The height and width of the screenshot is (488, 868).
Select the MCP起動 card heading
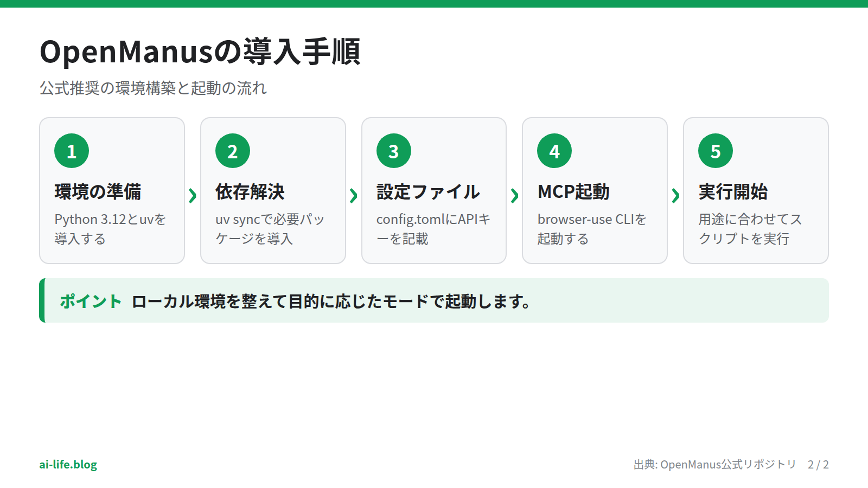click(x=573, y=192)
